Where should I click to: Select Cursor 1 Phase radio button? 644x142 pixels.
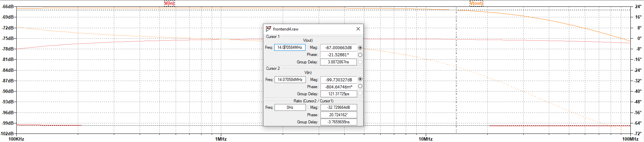pyautogui.click(x=360, y=55)
